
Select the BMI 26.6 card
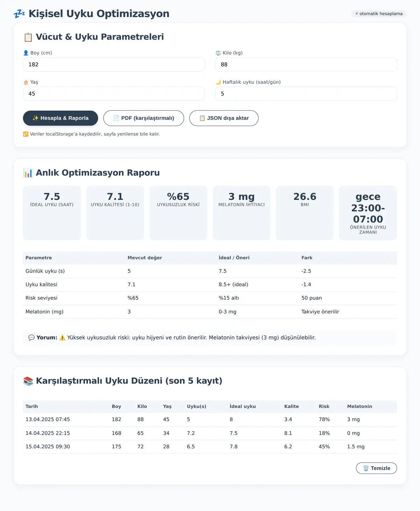(x=305, y=213)
